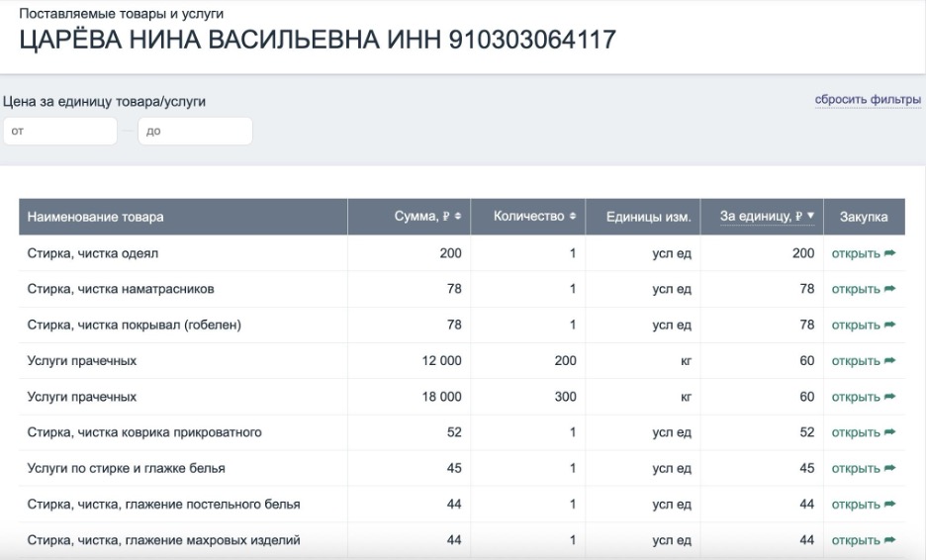
Task: Toggle sorting on 'За единицу, ₽' column
Action: [x=767, y=217]
